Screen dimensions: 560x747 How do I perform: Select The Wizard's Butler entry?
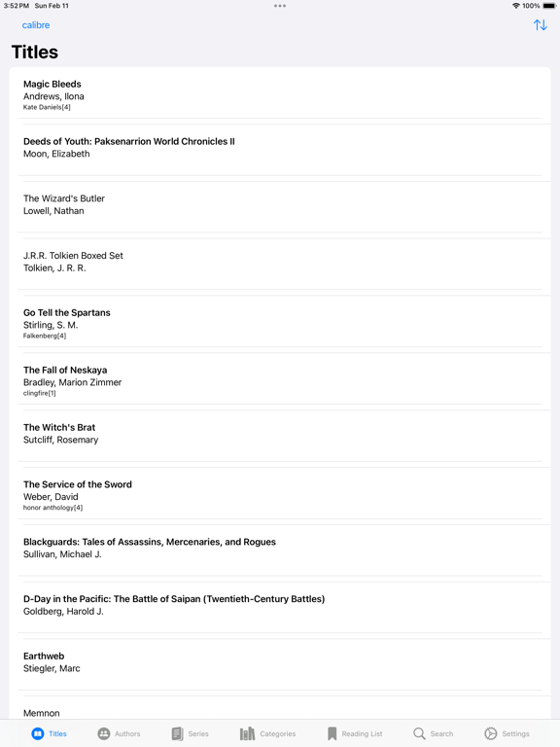coord(280,210)
